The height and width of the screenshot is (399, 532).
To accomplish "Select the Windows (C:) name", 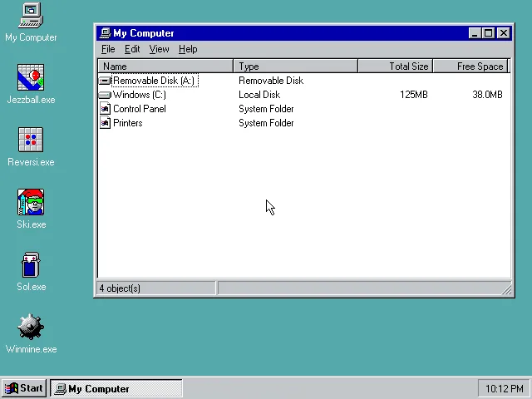I will (x=140, y=95).
